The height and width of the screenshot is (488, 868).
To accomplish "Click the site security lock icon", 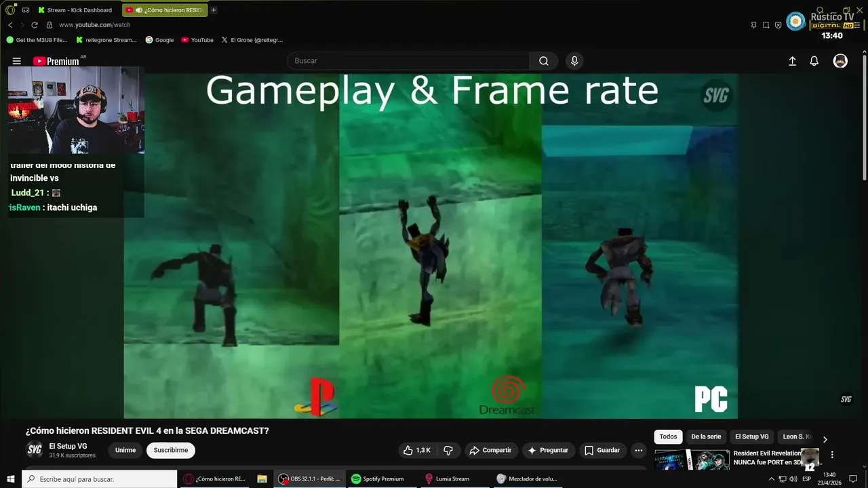I will (49, 25).
